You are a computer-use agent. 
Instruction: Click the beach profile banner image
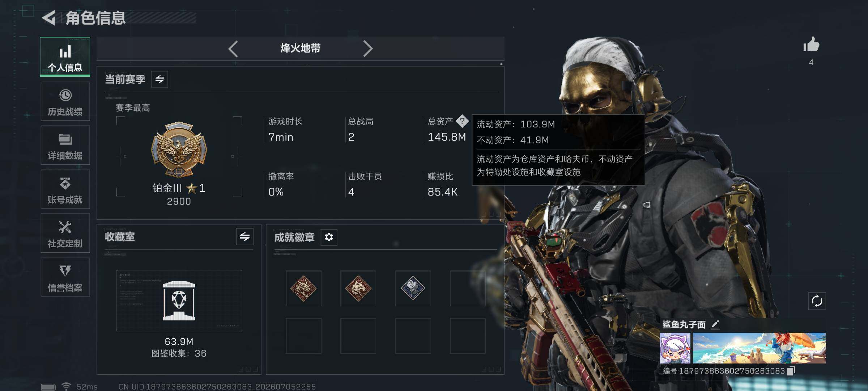[759, 348]
